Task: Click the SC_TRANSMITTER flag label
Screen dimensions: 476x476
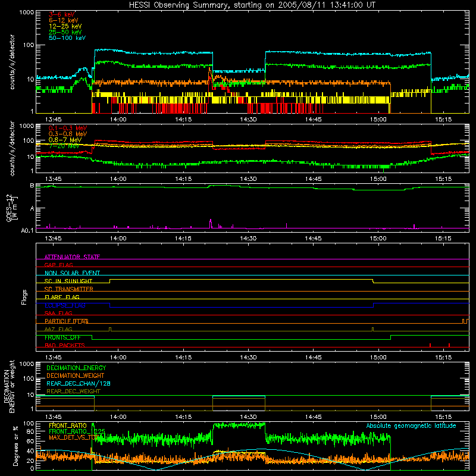Action: coord(69,289)
